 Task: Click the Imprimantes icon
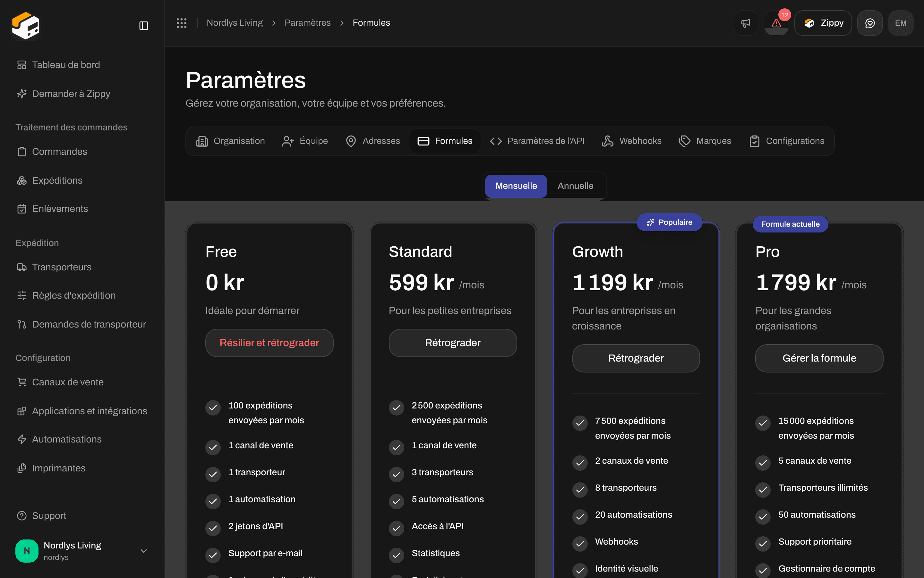(22, 468)
